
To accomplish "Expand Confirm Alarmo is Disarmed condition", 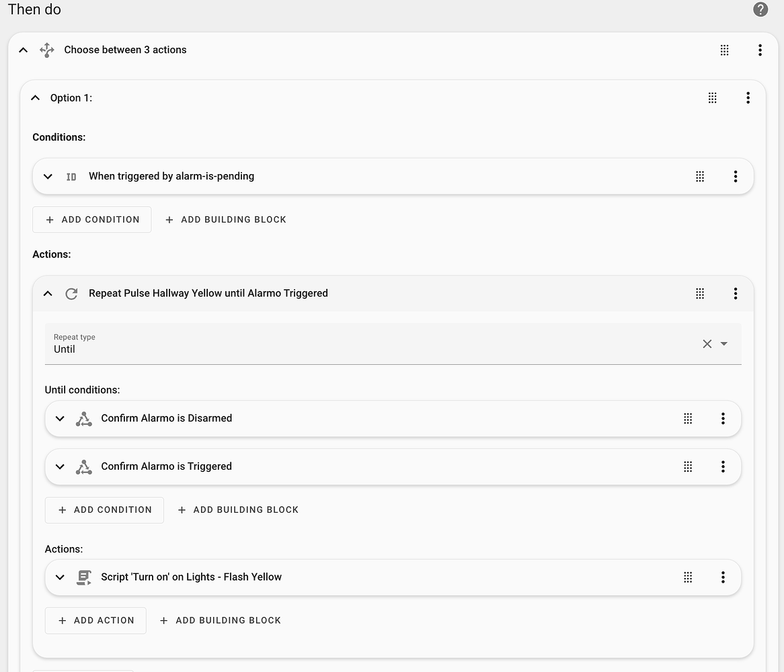I will (60, 418).
